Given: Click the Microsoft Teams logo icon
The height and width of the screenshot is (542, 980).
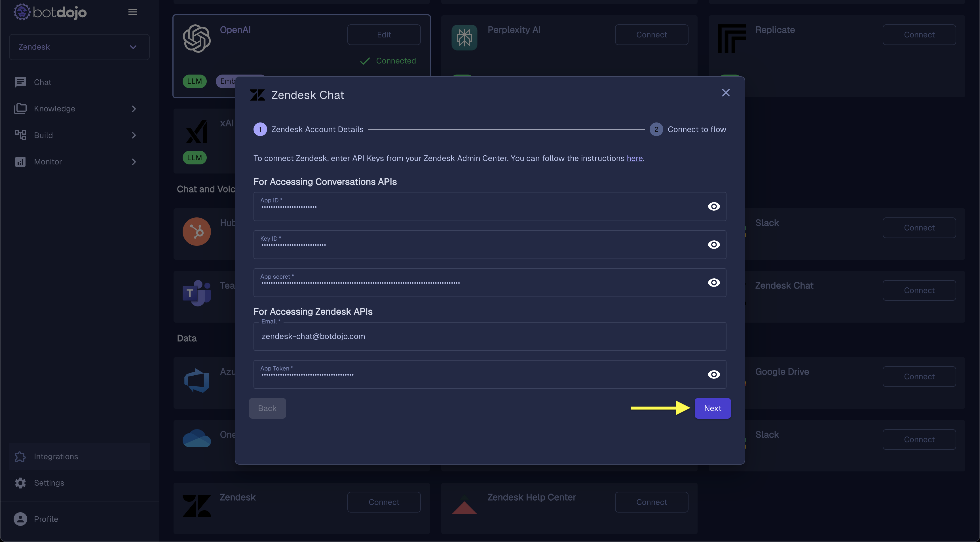Looking at the screenshot, I should pyautogui.click(x=197, y=293).
